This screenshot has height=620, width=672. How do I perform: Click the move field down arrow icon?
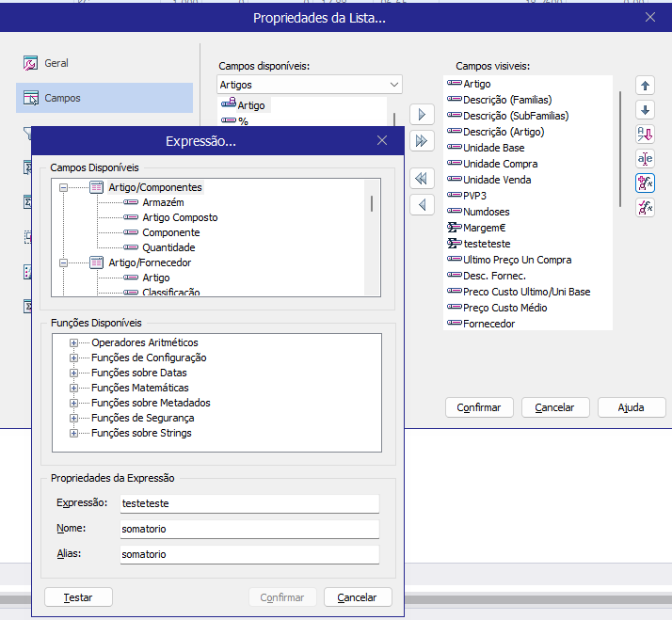pyautogui.click(x=646, y=110)
